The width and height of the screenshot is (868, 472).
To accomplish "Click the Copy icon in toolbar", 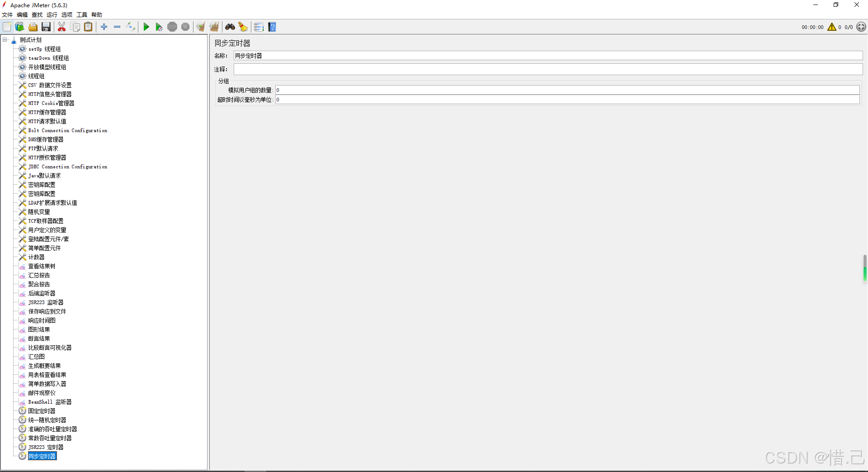I will click(75, 27).
